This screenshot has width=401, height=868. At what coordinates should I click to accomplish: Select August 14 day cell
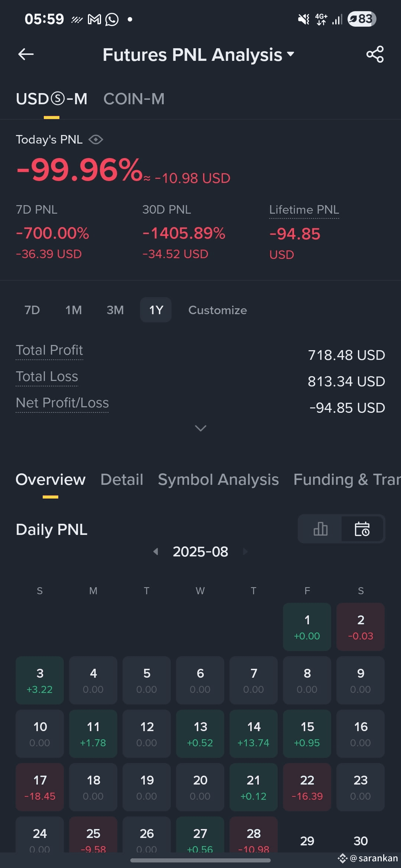click(254, 734)
